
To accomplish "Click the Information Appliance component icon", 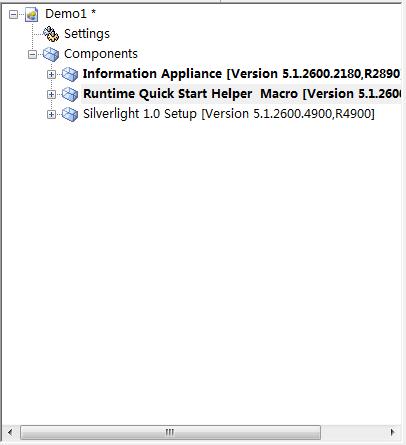I will coord(70,74).
